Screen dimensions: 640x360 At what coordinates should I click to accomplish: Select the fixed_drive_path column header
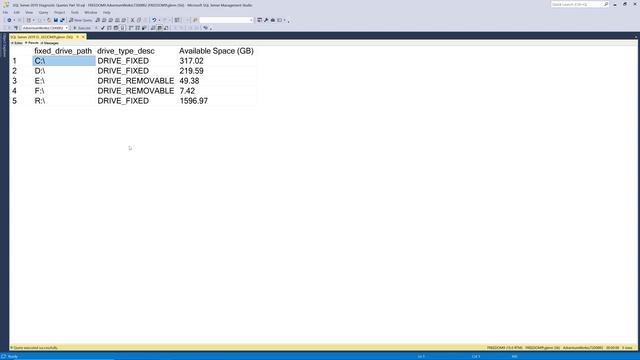pos(63,51)
